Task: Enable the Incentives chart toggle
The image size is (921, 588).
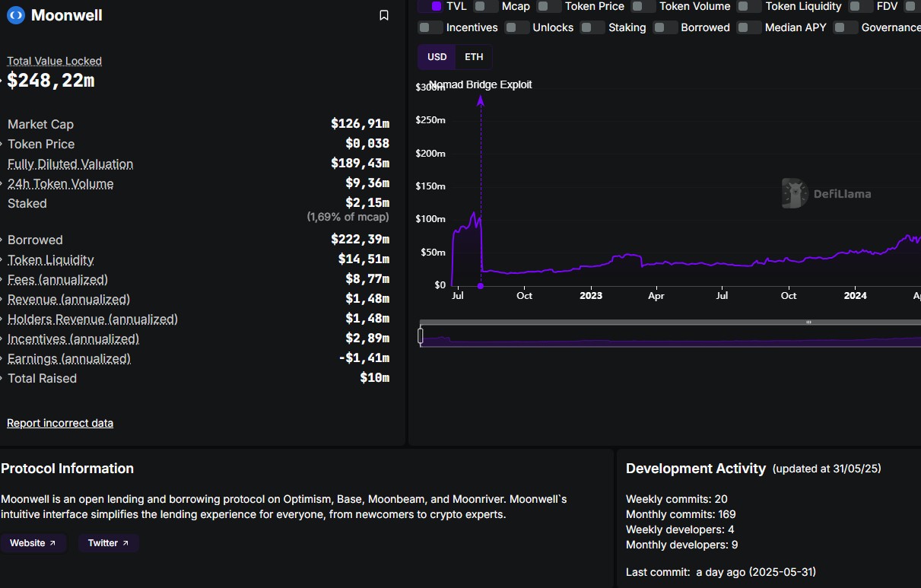Action: [x=430, y=27]
